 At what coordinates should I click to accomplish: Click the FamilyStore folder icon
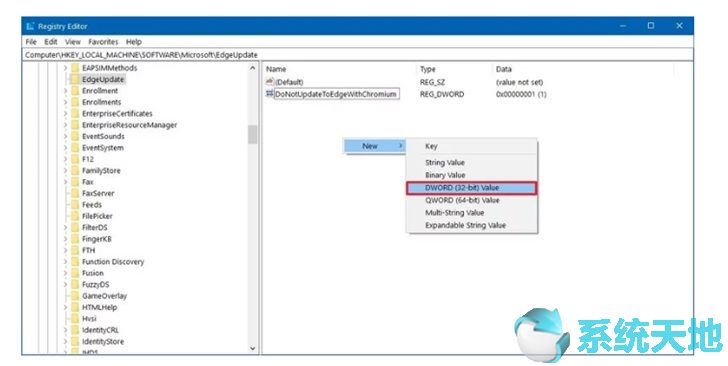click(75, 170)
